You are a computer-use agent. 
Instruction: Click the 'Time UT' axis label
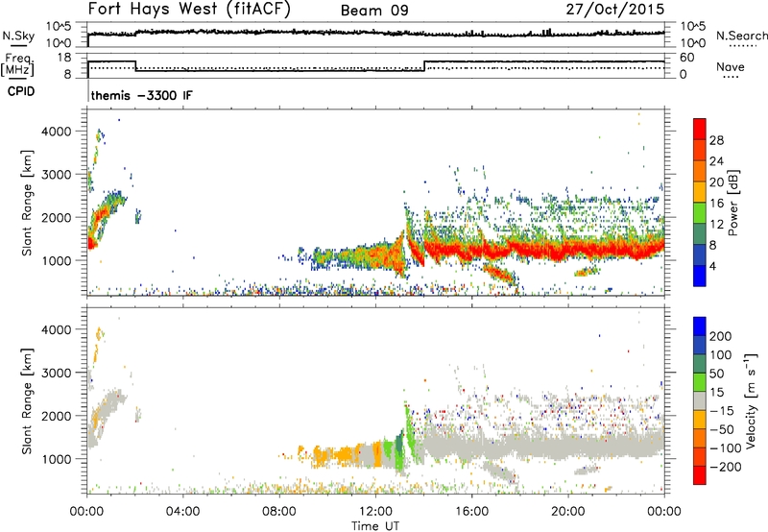tap(375, 525)
